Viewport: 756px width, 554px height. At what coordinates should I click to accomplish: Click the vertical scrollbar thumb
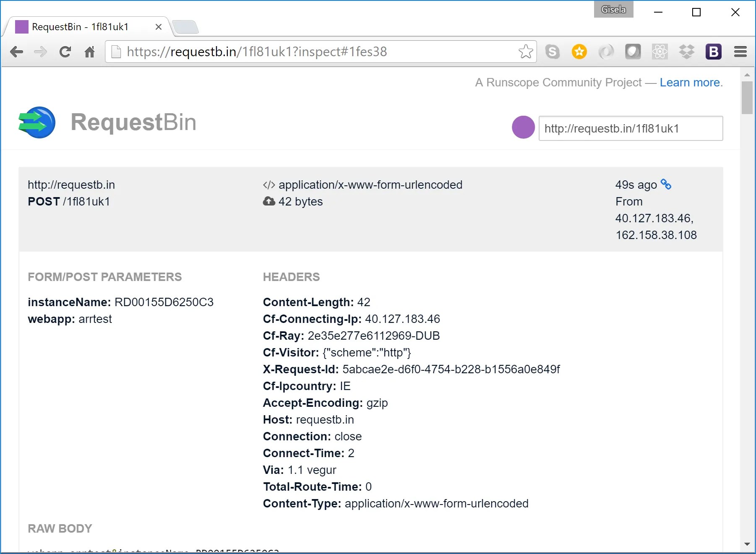tap(747, 98)
